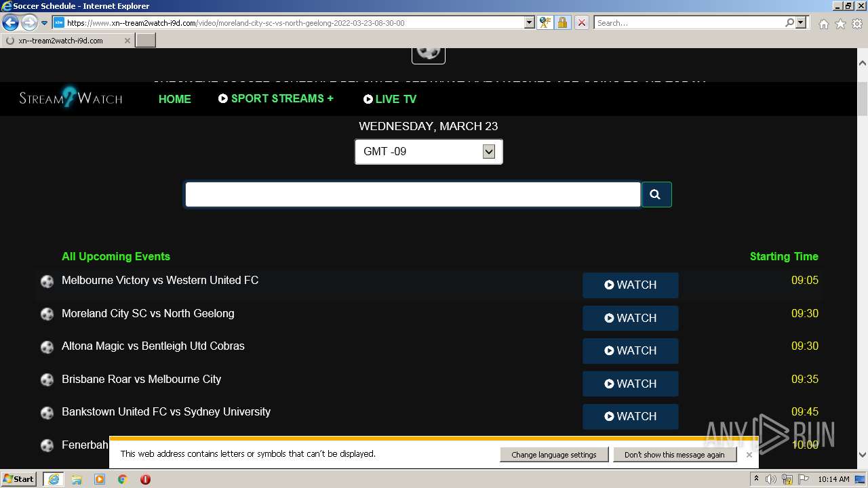The image size is (868, 488).
Task: Click the volume speaker tray icon
Action: 772,479
